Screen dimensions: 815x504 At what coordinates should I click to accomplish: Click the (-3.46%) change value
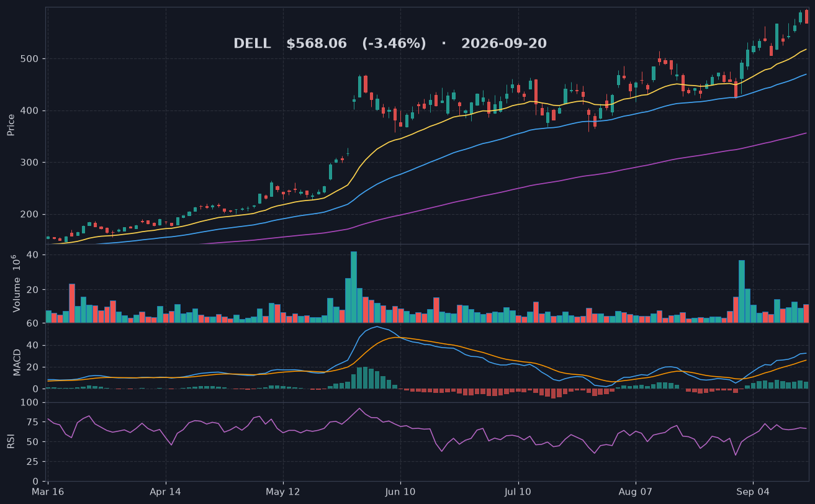pyautogui.click(x=394, y=43)
